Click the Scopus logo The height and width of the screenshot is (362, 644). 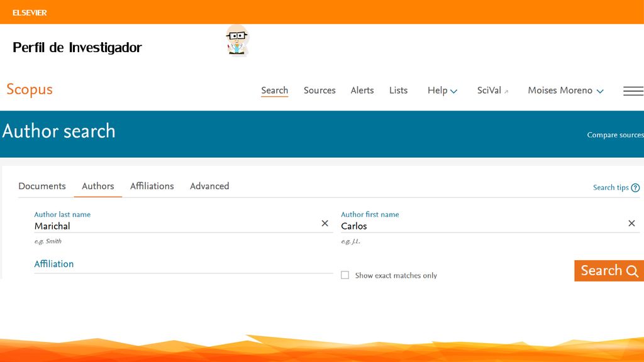pyautogui.click(x=30, y=89)
